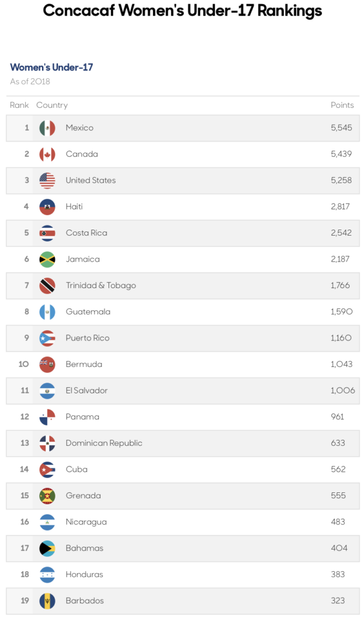Screen dimensions: 364x617
Task: Select the Jamaica flag icon
Action: click(47, 260)
